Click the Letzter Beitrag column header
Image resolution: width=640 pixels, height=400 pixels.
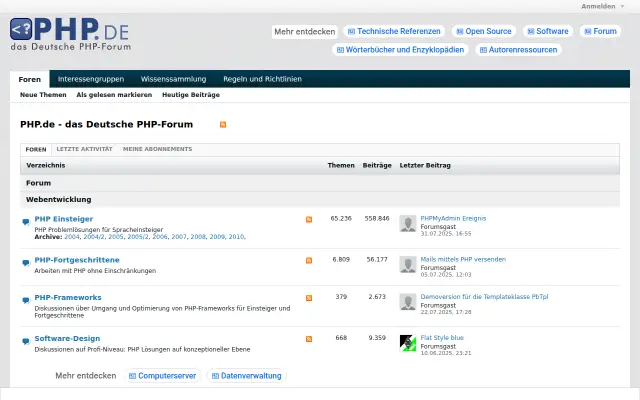(x=425, y=165)
